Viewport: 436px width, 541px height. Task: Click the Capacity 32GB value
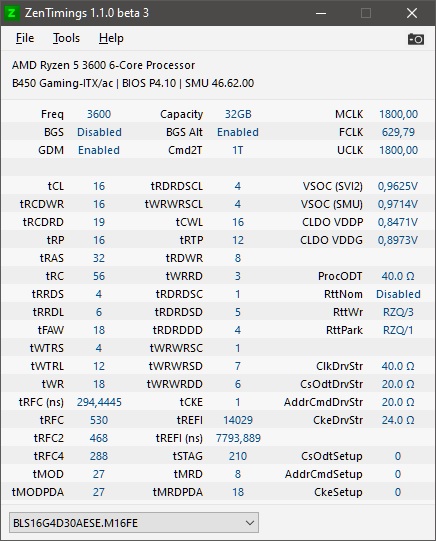click(238, 114)
